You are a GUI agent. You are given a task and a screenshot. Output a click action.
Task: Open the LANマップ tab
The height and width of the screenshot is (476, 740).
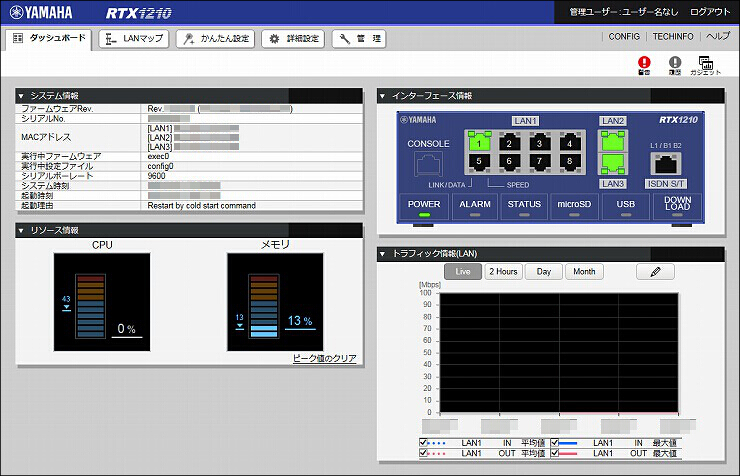[x=134, y=39]
